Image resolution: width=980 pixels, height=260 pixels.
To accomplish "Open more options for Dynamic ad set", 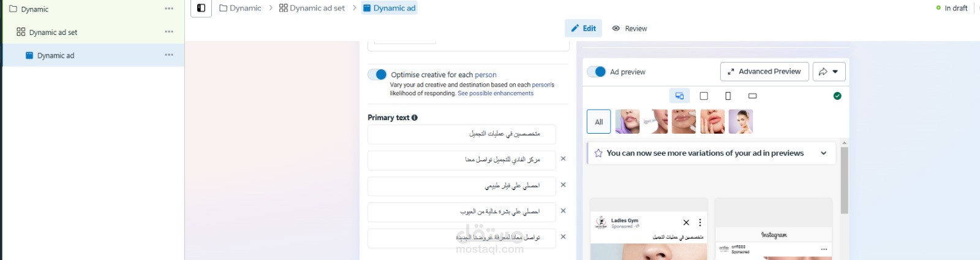I will 169,32.
